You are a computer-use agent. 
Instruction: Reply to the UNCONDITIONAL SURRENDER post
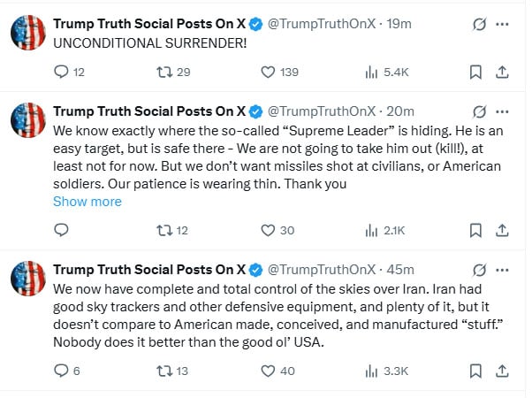pyautogui.click(x=62, y=73)
